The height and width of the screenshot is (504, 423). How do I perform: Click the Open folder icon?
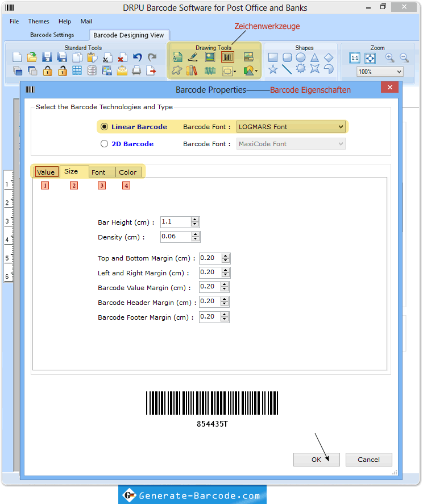tap(32, 57)
